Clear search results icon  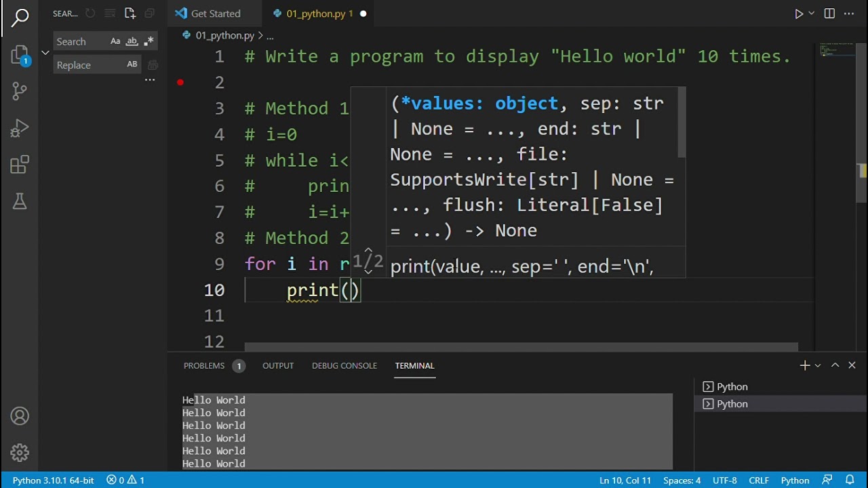tap(110, 14)
